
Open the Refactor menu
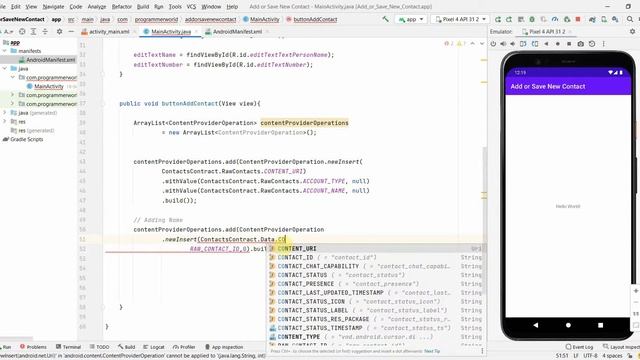122,7
